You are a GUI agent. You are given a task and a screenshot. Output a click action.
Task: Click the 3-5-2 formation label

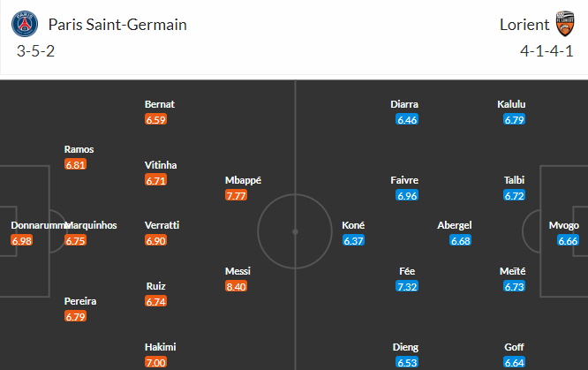pyautogui.click(x=35, y=51)
